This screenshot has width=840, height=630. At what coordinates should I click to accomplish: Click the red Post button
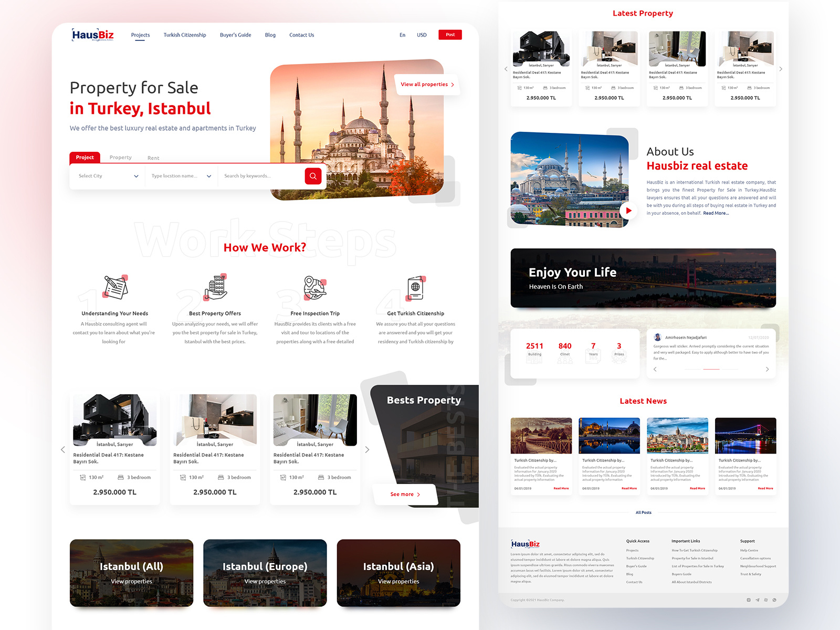(x=450, y=35)
